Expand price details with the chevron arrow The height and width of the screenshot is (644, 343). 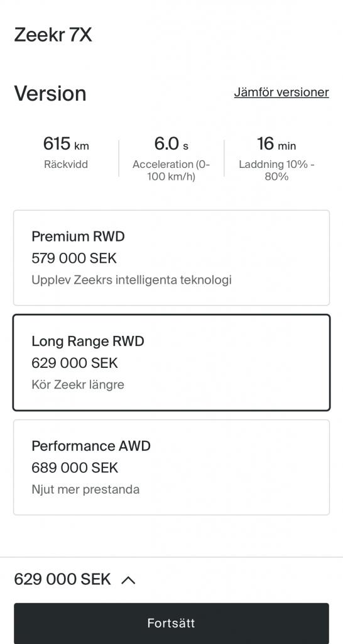(x=128, y=579)
